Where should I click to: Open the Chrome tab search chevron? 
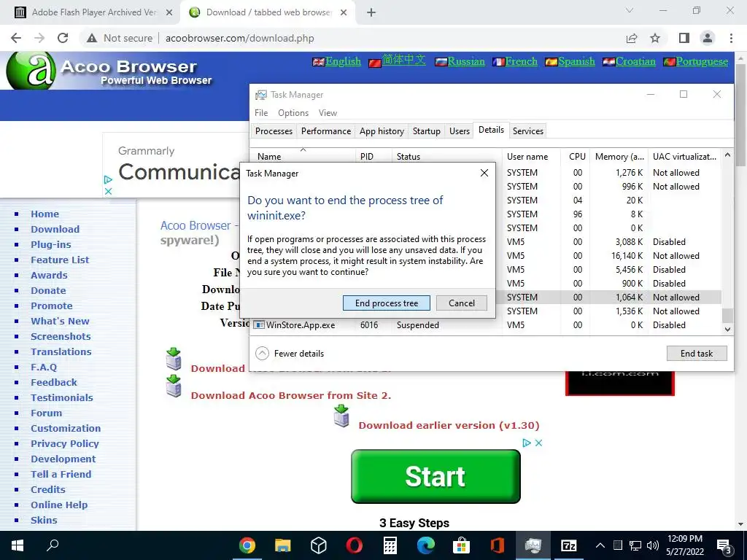point(630,10)
